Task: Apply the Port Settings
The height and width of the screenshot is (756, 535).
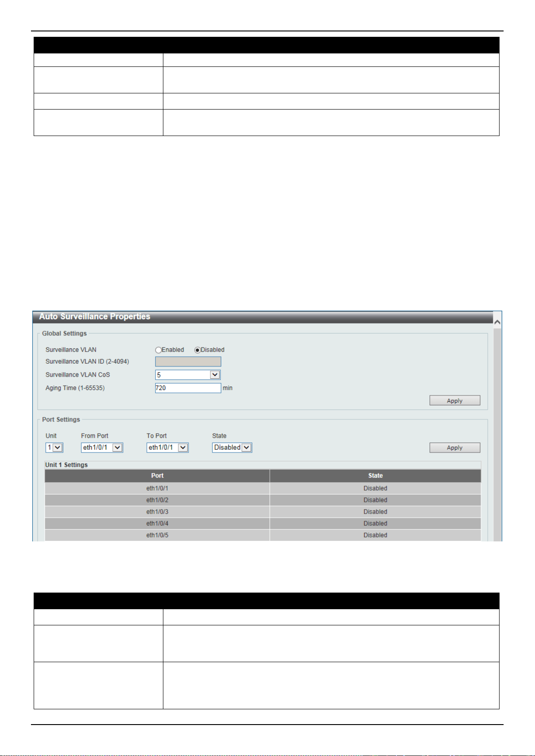Action: [455, 448]
